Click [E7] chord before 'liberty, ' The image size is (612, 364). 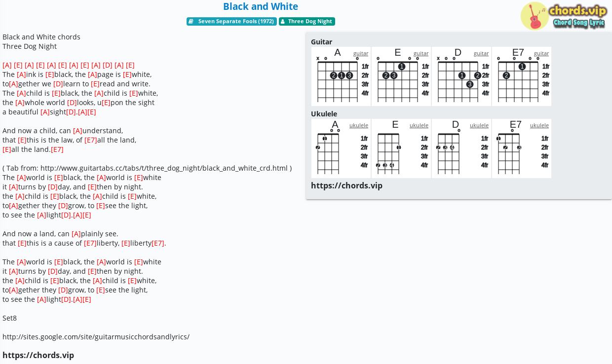90,243
